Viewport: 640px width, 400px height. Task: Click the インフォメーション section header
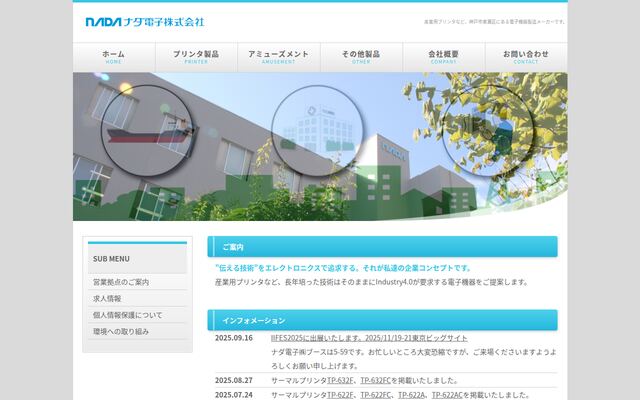[x=382, y=320]
